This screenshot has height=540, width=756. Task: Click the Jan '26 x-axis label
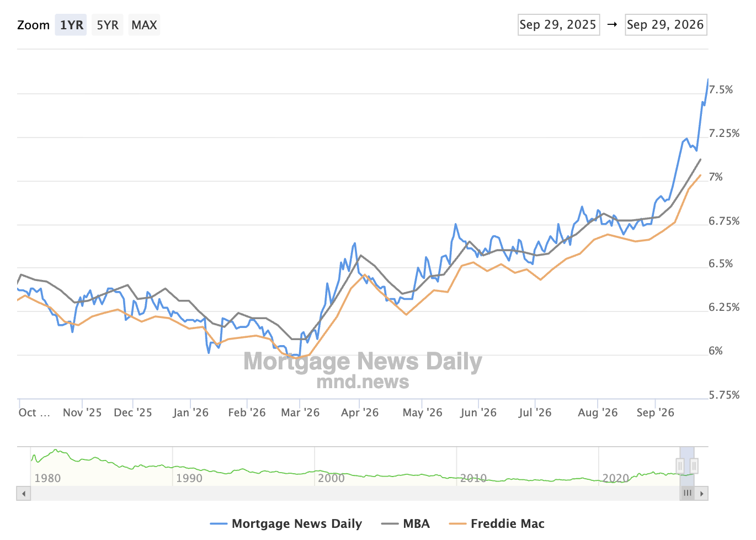pyautogui.click(x=190, y=412)
